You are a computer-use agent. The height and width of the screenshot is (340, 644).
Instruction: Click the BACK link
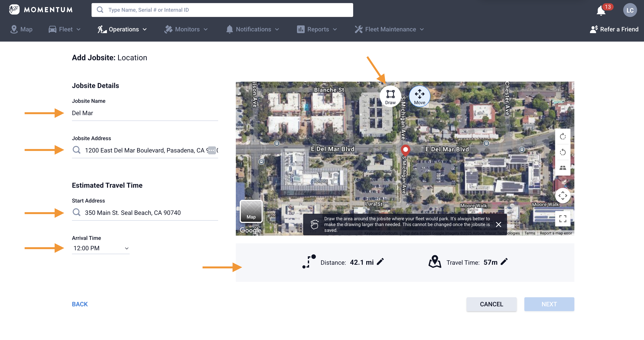pyautogui.click(x=80, y=304)
